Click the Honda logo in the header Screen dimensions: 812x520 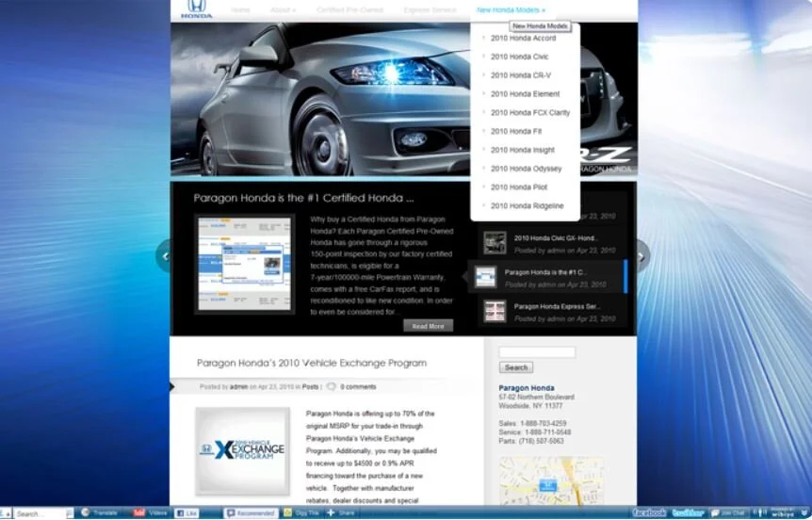pos(196,9)
